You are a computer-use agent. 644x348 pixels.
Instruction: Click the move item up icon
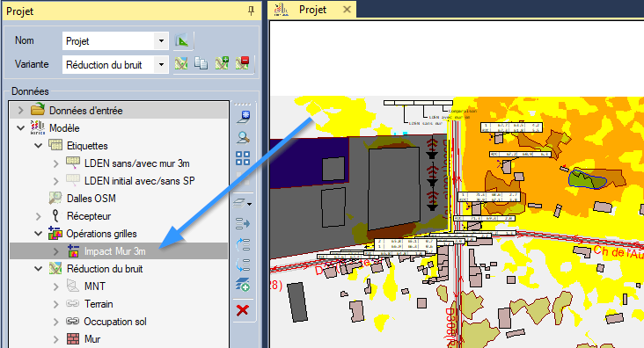(243, 244)
